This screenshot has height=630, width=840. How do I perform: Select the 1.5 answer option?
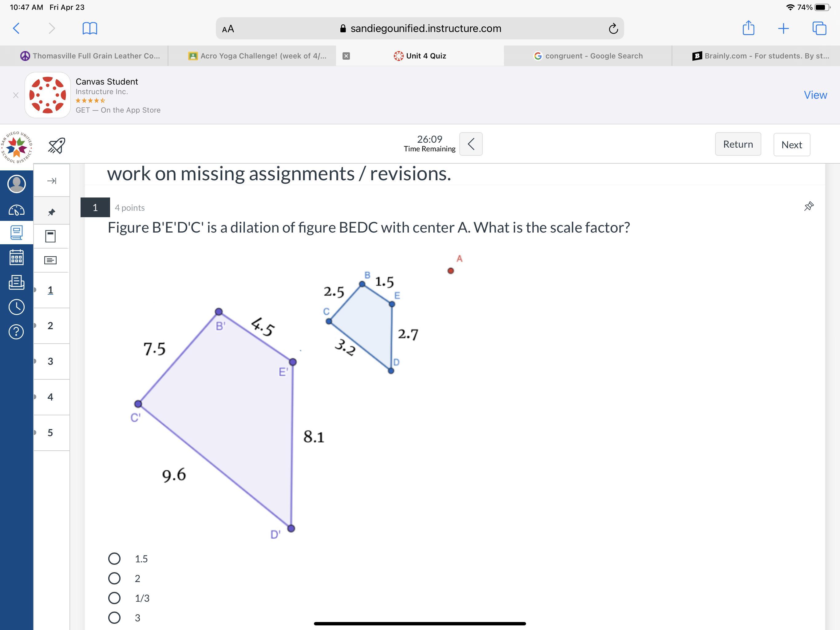(x=114, y=559)
